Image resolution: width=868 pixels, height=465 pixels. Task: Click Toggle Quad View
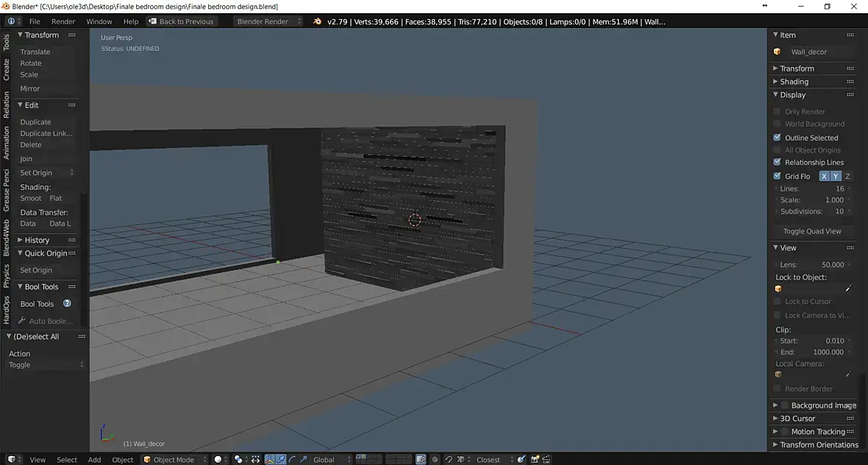click(812, 231)
